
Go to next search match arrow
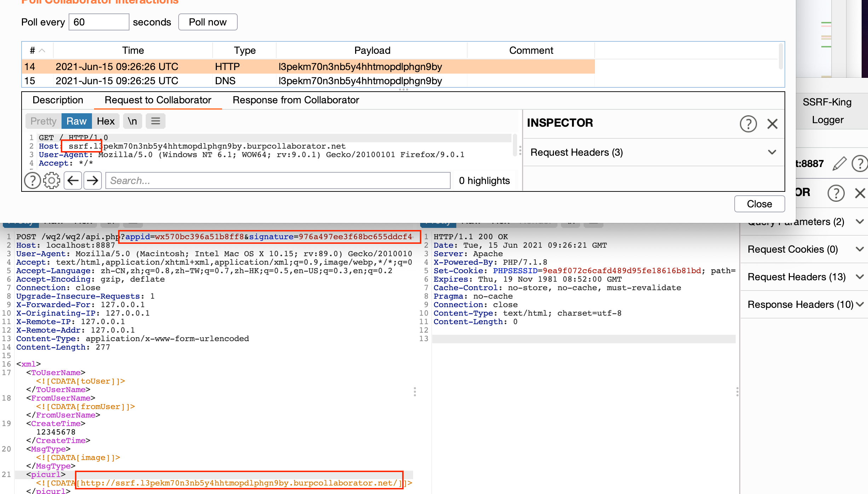click(93, 180)
